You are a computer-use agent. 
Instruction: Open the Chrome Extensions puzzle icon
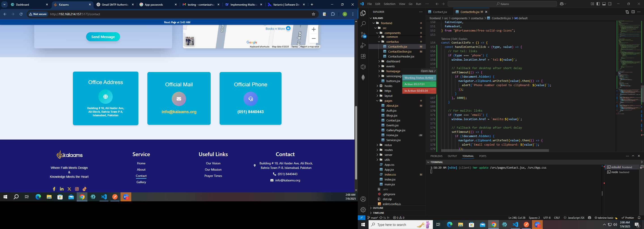333,14
